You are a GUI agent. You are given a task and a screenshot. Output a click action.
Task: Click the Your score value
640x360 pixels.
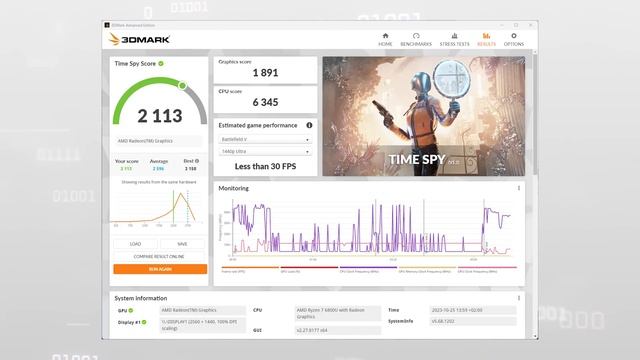click(x=126, y=169)
